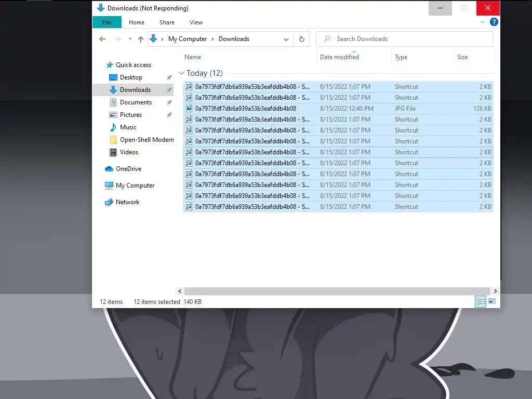This screenshot has width=532, height=399.
Task: Switch to Large icons view via status bar
Action: coord(492,301)
